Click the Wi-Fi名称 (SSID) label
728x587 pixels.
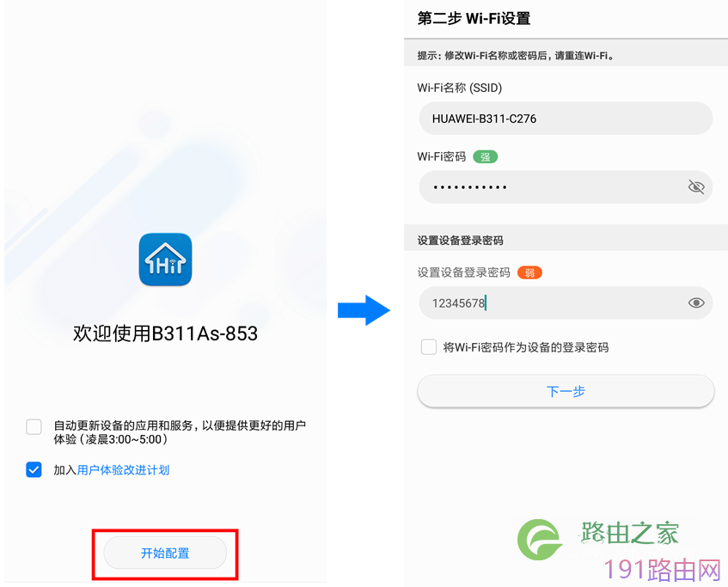(460, 88)
